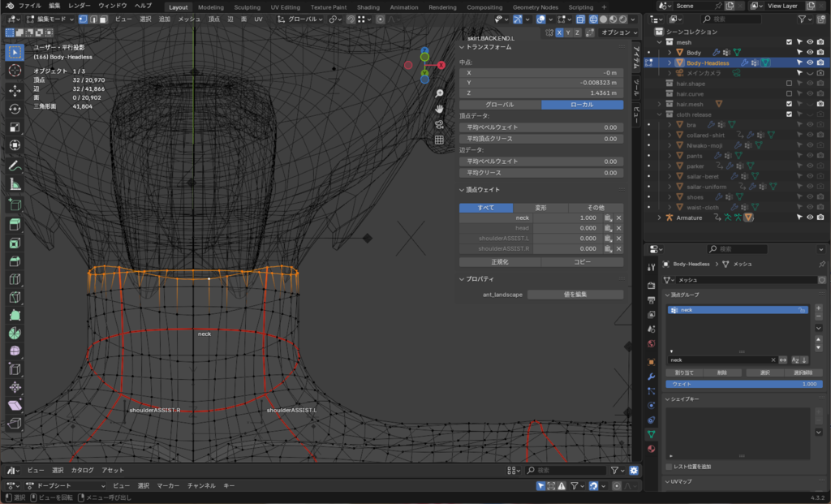Open the メッシュ menu in viewport header
Screen dimensions: 831x504
click(x=189, y=18)
